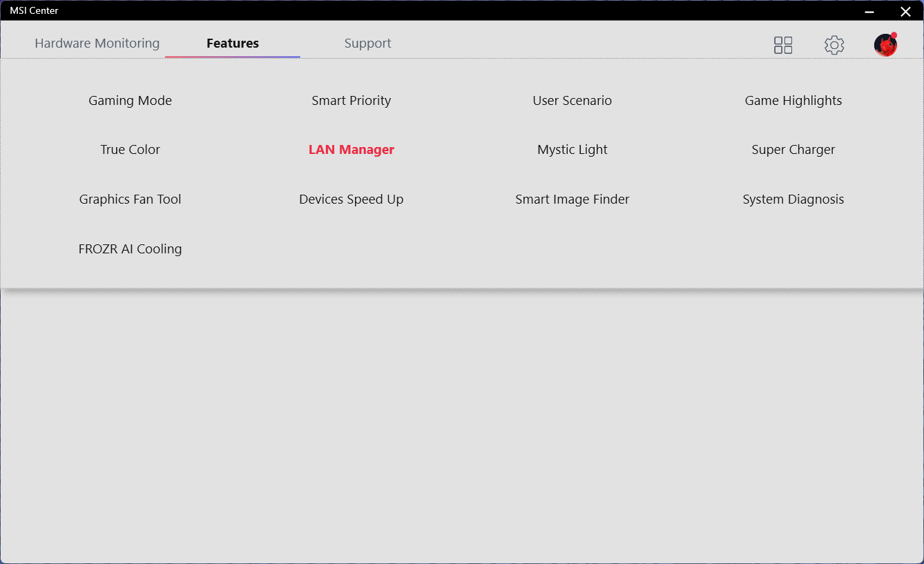The width and height of the screenshot is (924, 564).
Task: Launch Game Highlights feature
Action: coord(793,101)
